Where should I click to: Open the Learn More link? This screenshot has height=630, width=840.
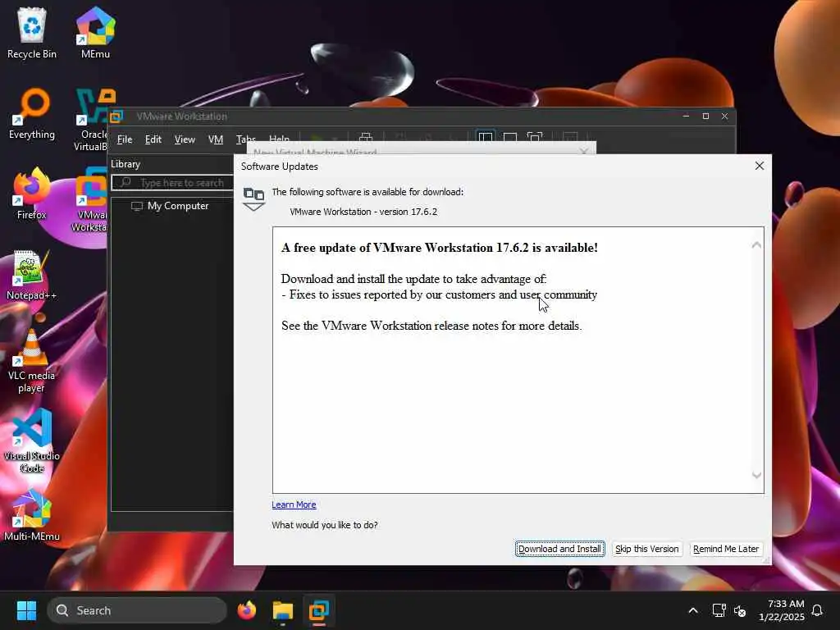point(294,504)
